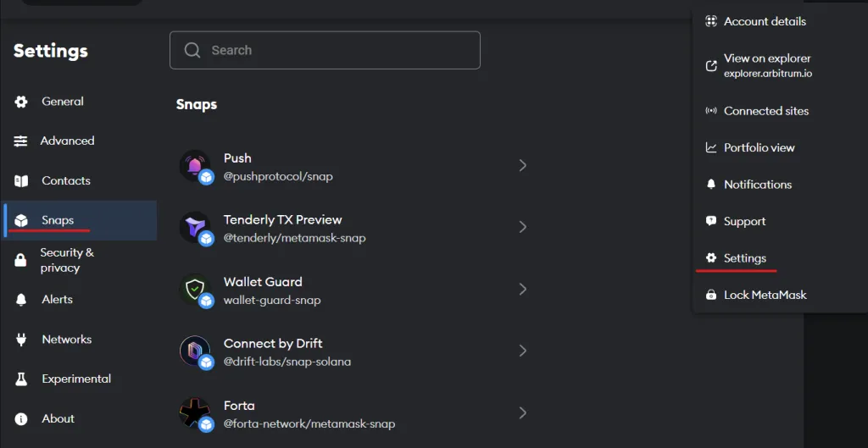Click the Networks plug icon

pyautogui.click(x=21, y=340)
